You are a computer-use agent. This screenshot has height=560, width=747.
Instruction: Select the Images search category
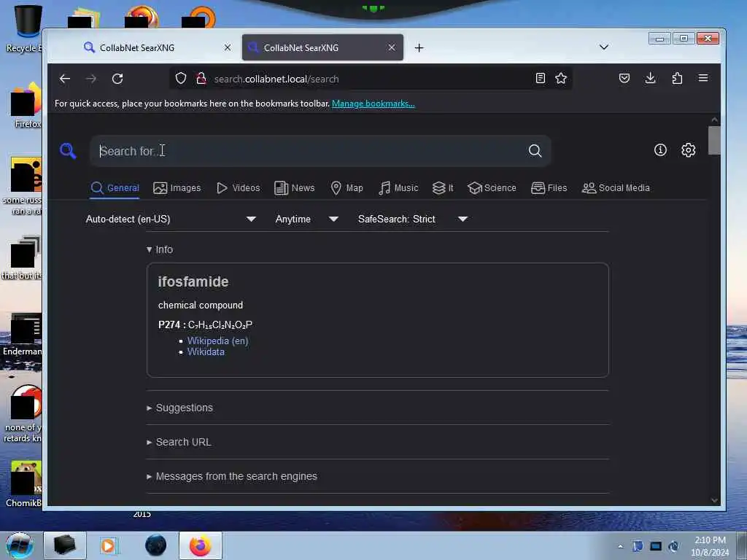177,188
